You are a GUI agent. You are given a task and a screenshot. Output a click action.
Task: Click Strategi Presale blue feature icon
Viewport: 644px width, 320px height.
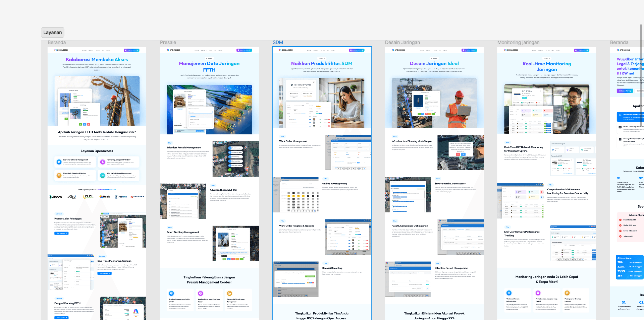point(172,293)
